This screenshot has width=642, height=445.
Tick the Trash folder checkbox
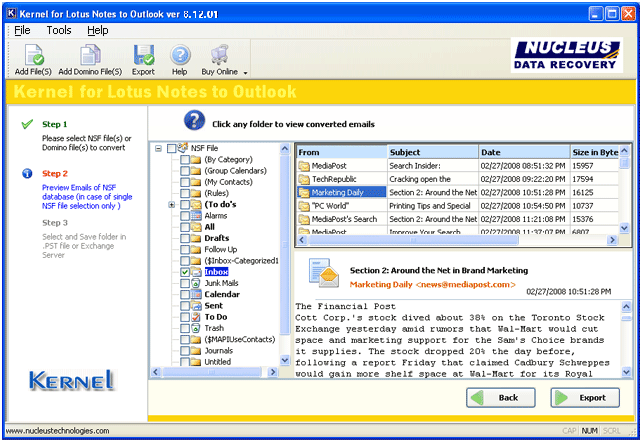coord(185,328)
